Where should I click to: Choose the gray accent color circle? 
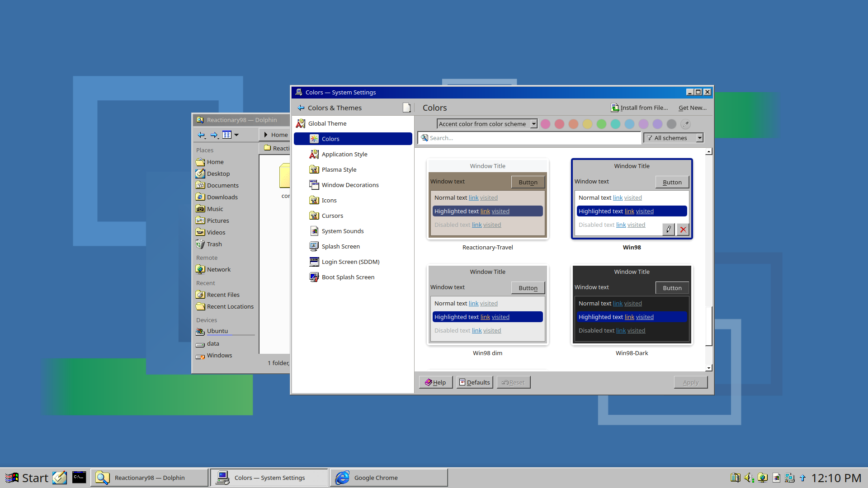click(671, 124)
